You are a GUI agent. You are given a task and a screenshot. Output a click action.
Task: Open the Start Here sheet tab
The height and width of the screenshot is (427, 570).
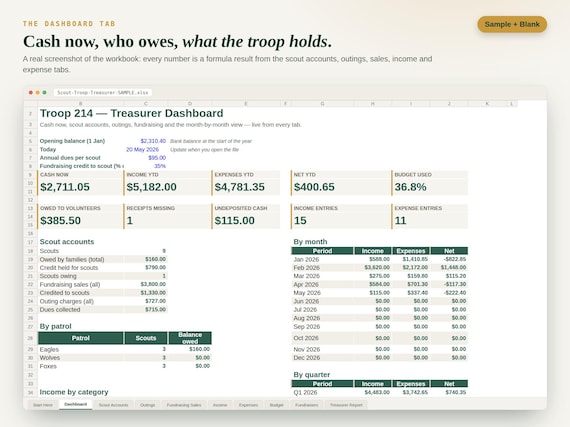coord(43,405)
